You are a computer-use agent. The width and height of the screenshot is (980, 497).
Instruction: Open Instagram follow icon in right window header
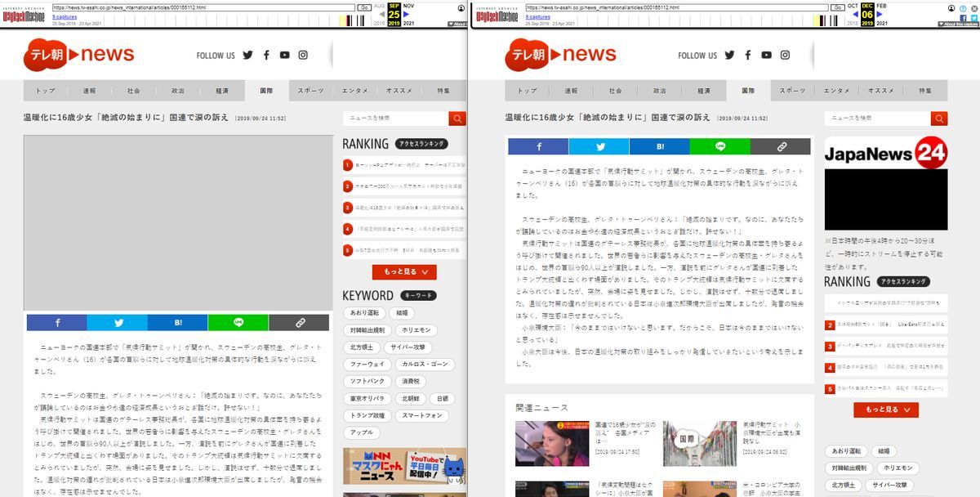point(785,55)
